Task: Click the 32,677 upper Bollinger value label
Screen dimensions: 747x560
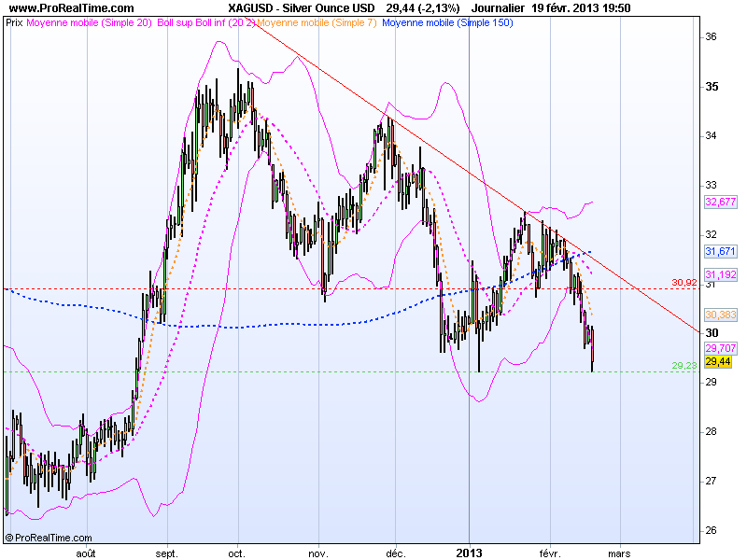Action: [x=721, y=202]
